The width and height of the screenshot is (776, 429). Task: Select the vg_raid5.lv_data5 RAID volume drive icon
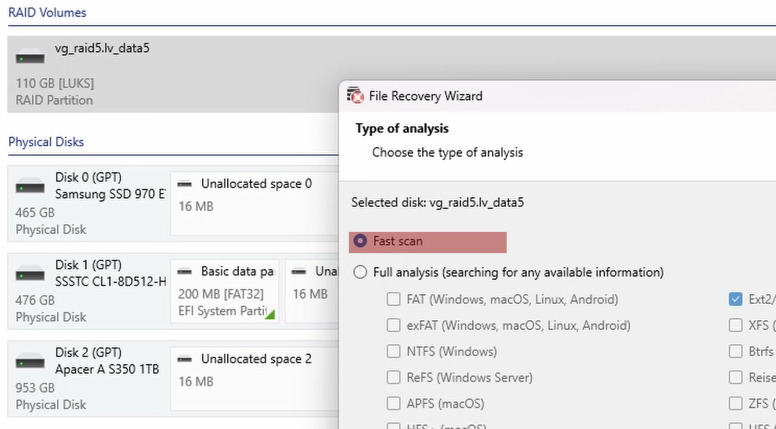click(x=30, y=56)
